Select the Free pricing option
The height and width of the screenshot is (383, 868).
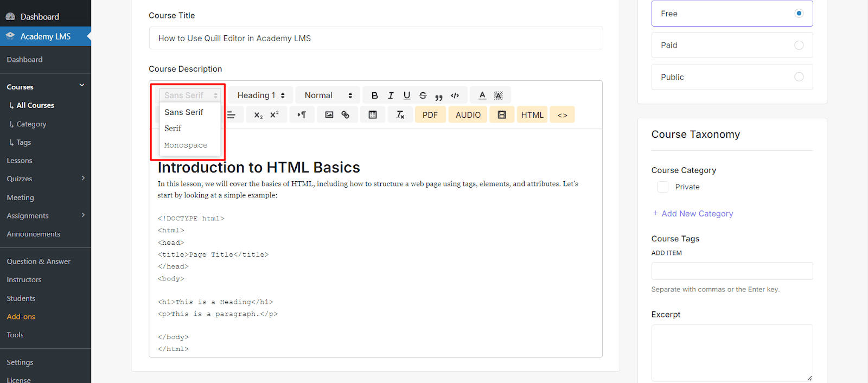click(x=732, y=14)
